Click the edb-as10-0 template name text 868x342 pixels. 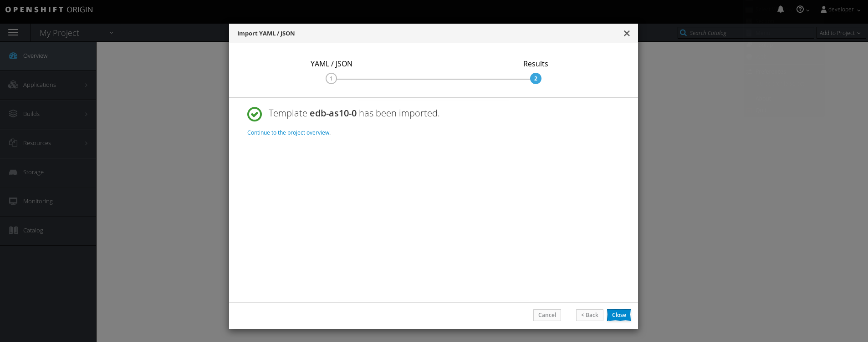coord(333,113)
